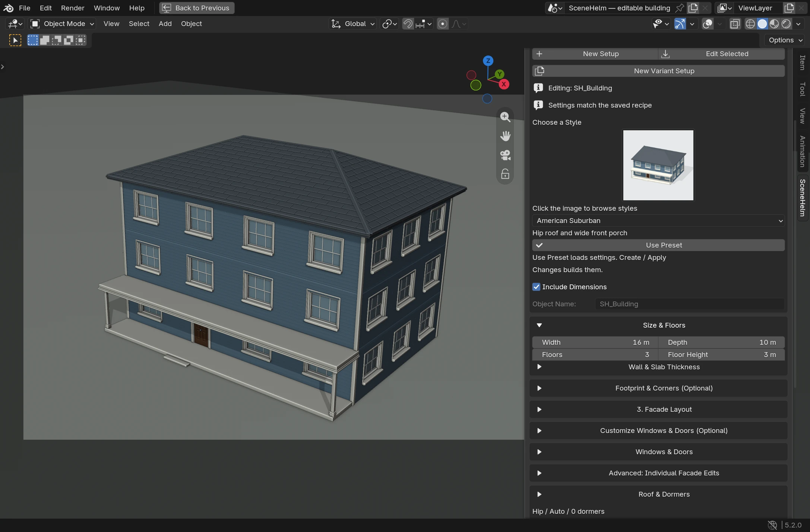Expand the Roof & Dormers section

(x=658, y=494)
